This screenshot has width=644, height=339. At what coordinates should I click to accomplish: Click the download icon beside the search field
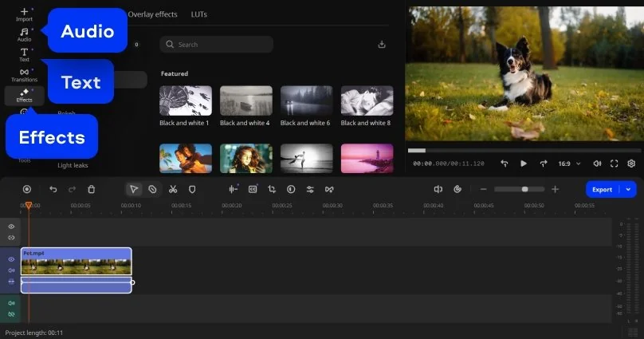[381, 45]
